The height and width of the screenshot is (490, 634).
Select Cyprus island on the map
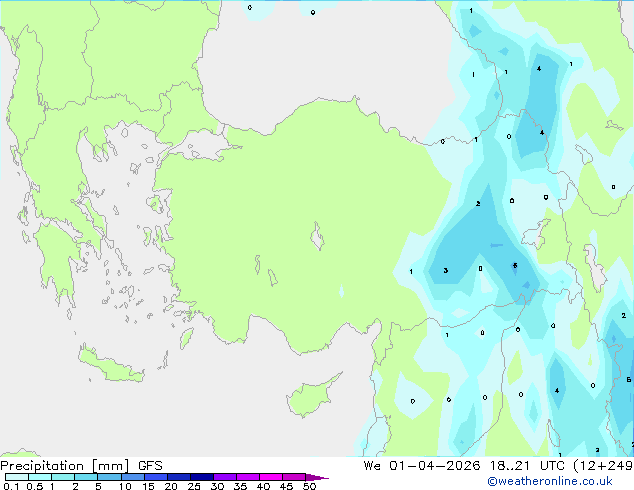click(x=311, y=397)
